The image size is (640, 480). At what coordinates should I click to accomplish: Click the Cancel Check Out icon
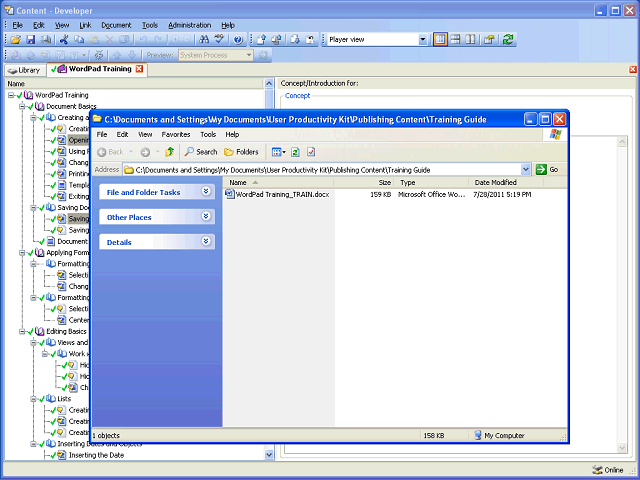[x=310, y=40]
